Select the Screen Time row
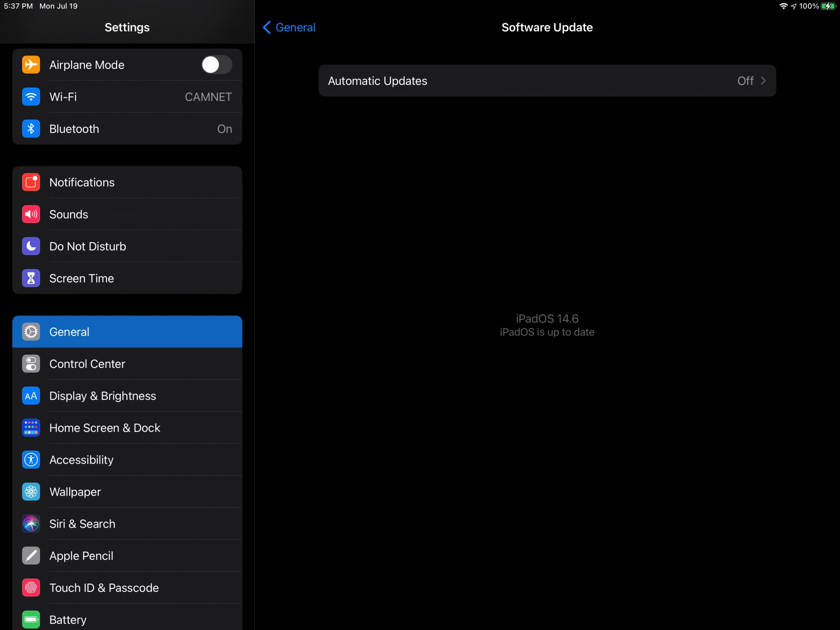Screen dimensions: 840x630 [127, 278]
